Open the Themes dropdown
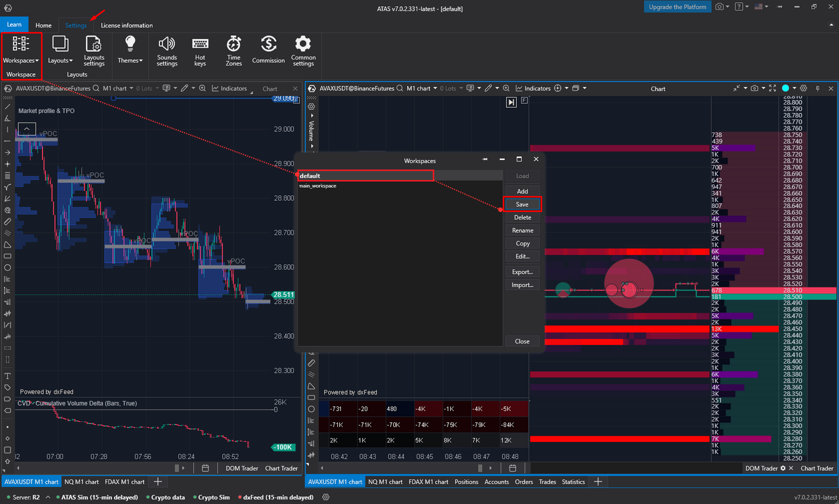Screen dimensions: 839x504 130,60
